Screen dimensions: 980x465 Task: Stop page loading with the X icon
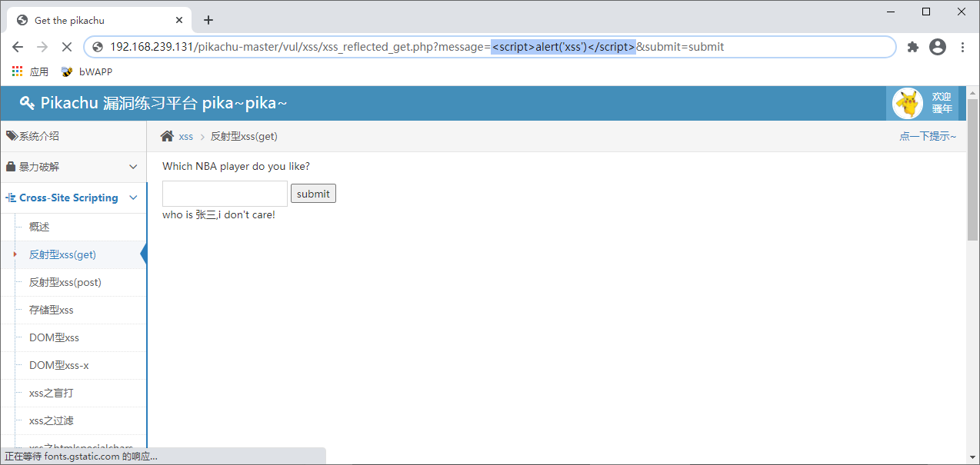click(67, 47)
